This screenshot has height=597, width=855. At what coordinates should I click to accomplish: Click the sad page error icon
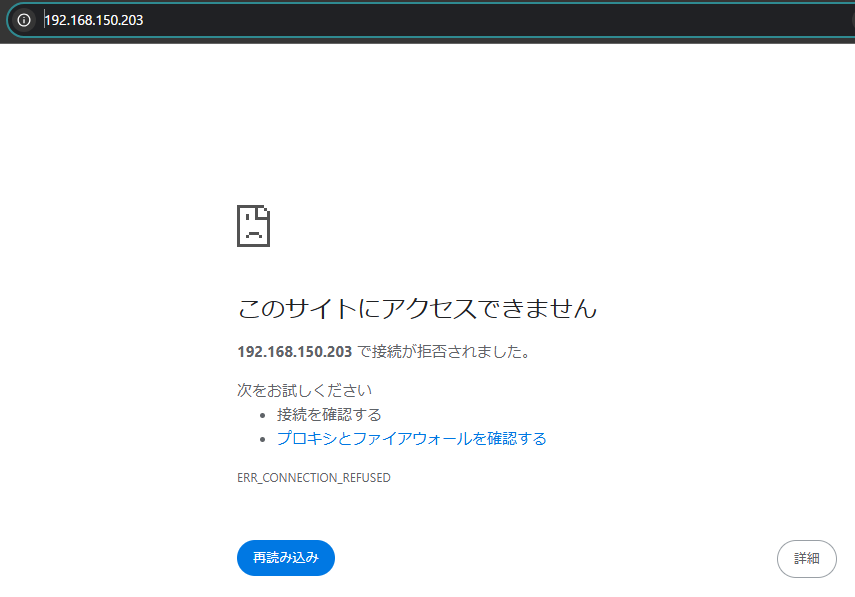[x=253, y=226]
